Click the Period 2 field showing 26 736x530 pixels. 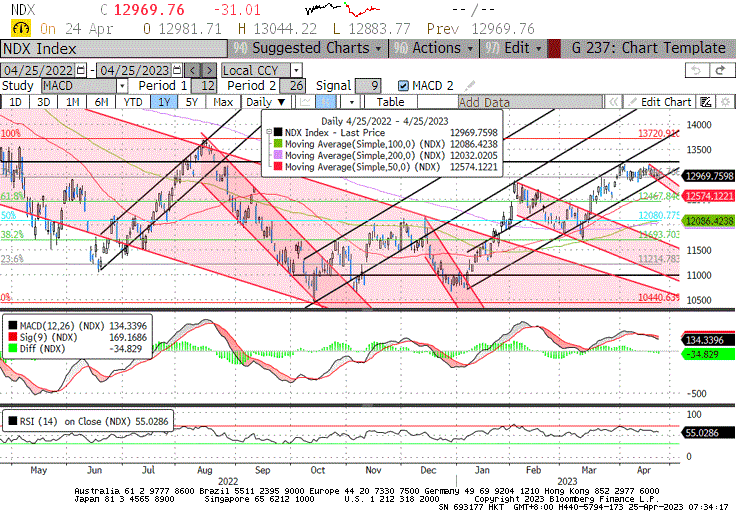point(292,86)
